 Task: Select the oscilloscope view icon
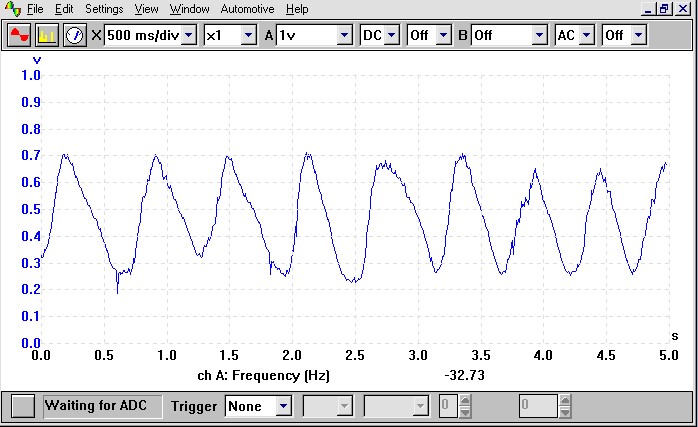19,35
